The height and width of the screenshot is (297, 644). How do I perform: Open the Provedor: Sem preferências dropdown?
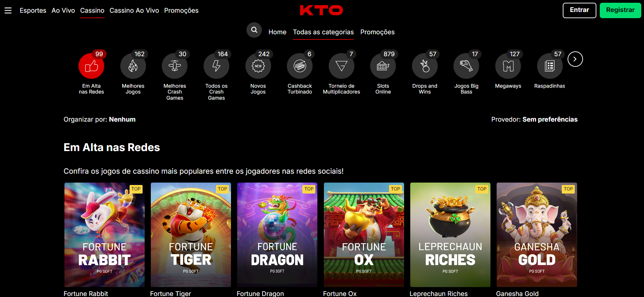coord(534,120)
